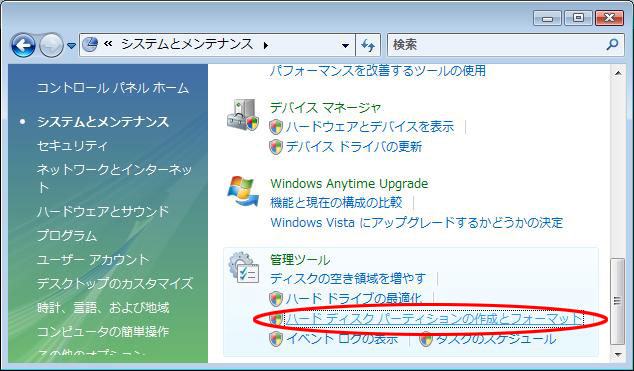The width and height of the screenshot is (634, 371).
Task: Click shield icon beside タスクのスケジュール
Action: click(x=426, y=339)
